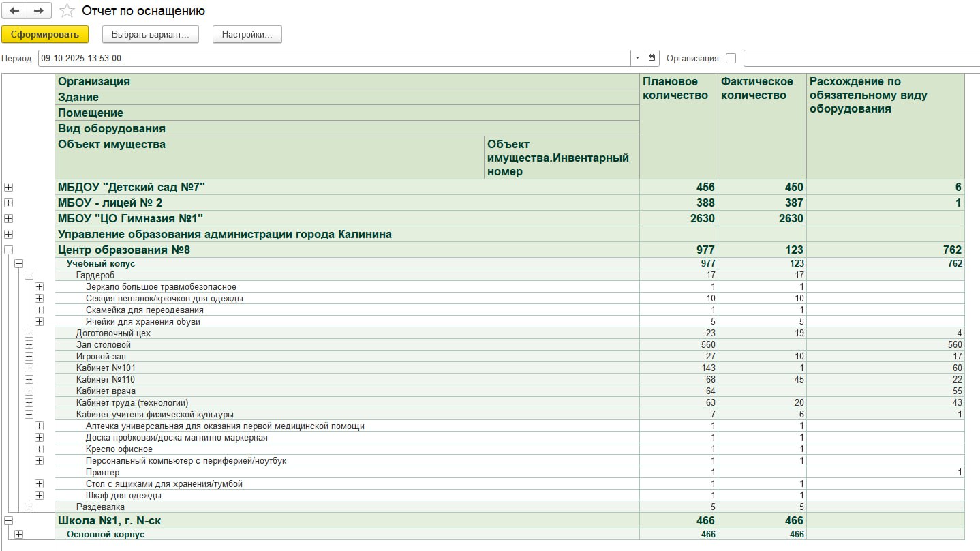Click the Выбрать вариант button
The width and height of the screenshot is (980, 551).
click(150, 34)
